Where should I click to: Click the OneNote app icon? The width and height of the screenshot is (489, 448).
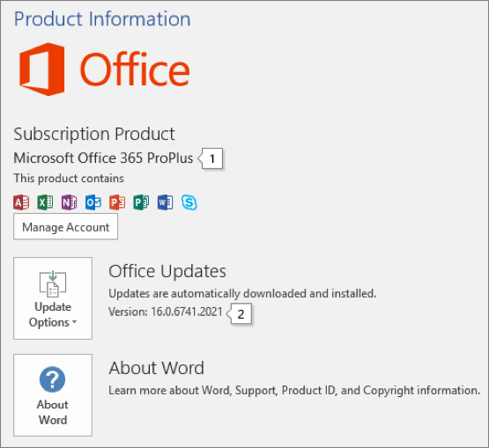point(70,202)
